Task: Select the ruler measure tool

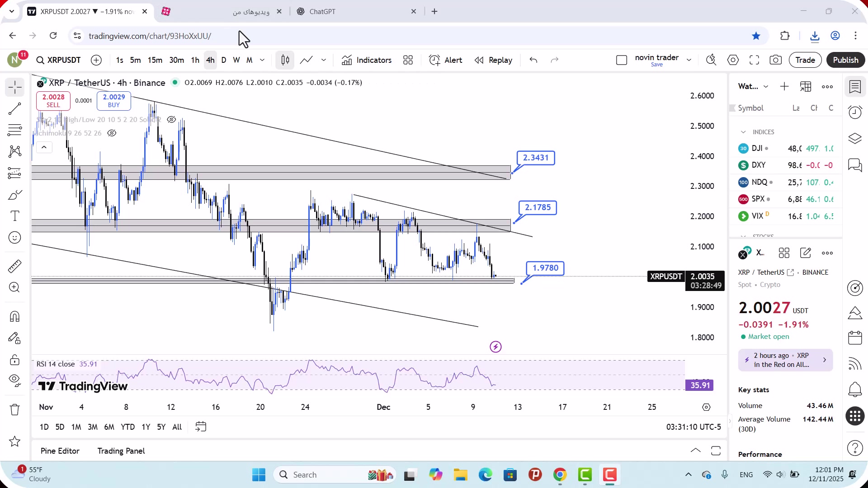Action: tap(14, 266)
